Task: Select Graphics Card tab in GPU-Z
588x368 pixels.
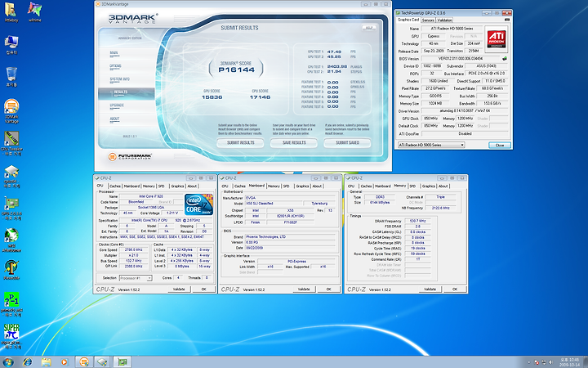Action: [x=408, y=20]
